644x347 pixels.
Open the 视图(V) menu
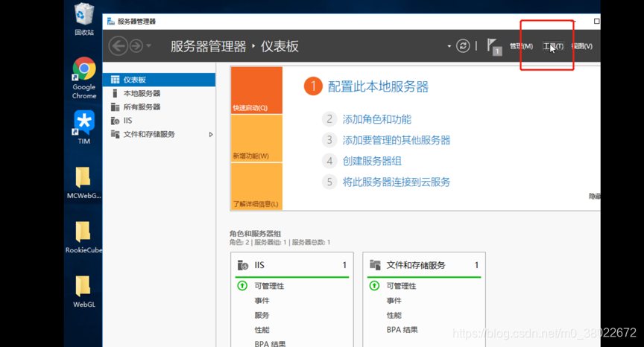[x=582, y=46]
